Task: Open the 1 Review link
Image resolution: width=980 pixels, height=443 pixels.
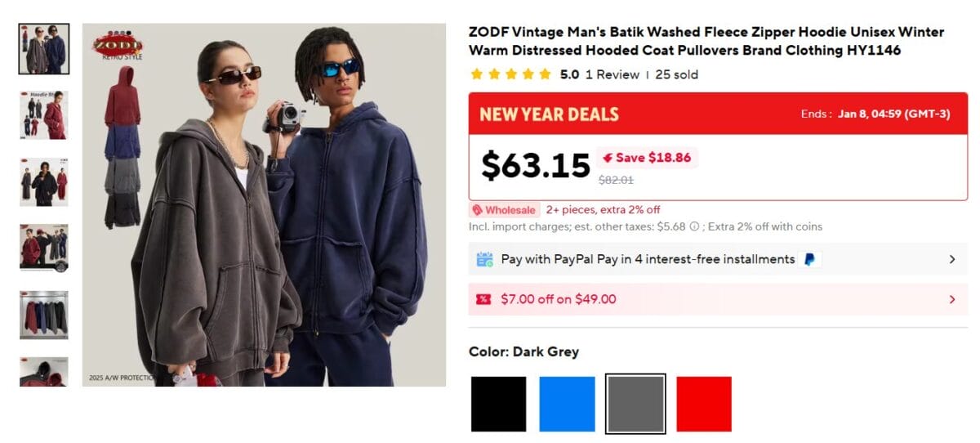Action: coord(612,74)
